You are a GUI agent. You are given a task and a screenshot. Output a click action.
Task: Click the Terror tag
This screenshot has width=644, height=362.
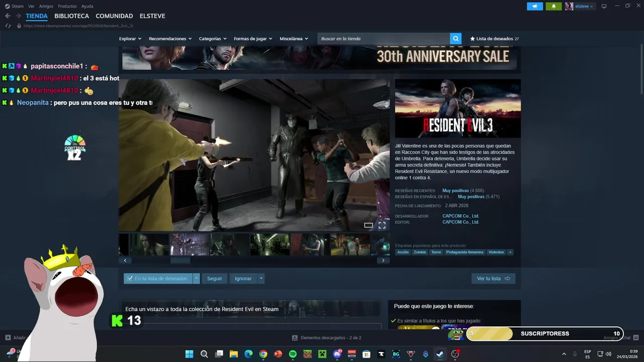436,252
